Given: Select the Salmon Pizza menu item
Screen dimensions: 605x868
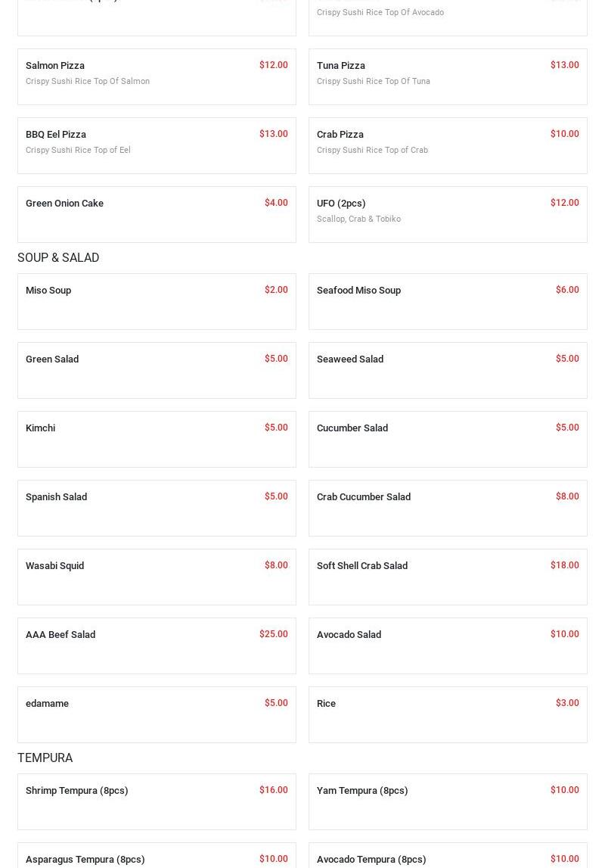Looking at the screenshot, I should (157, 76).
